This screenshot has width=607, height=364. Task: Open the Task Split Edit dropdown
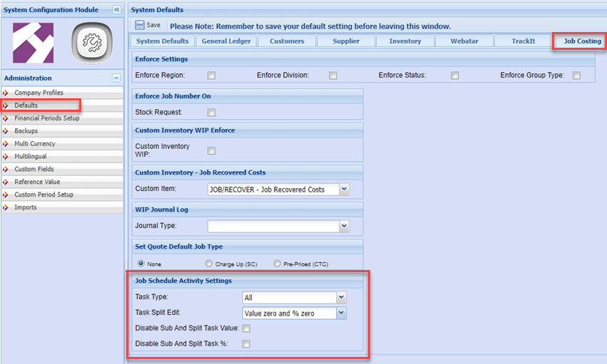(341, 313)
